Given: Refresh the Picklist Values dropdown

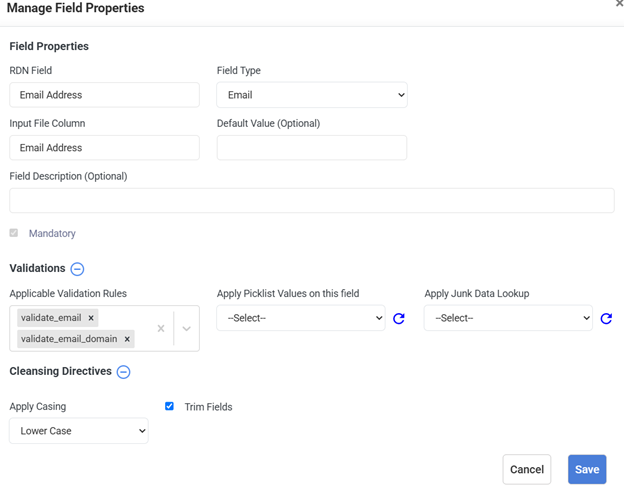Looking at the screenshot, I should tap(399, 319).
